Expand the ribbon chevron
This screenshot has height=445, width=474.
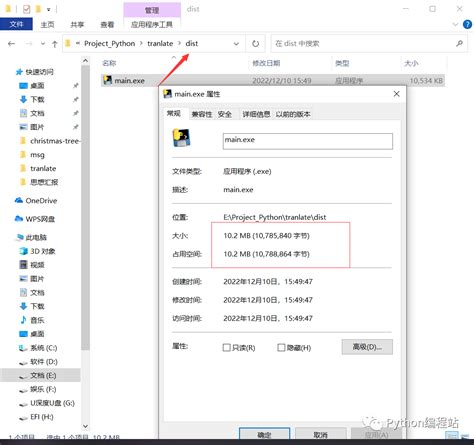point(455,24)
